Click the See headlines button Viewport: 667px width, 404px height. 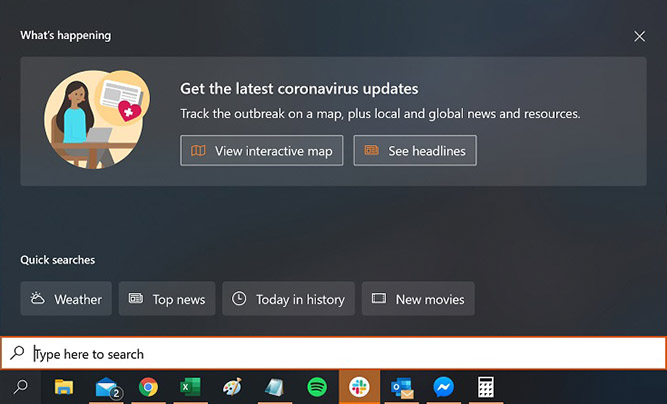(415, 151)
